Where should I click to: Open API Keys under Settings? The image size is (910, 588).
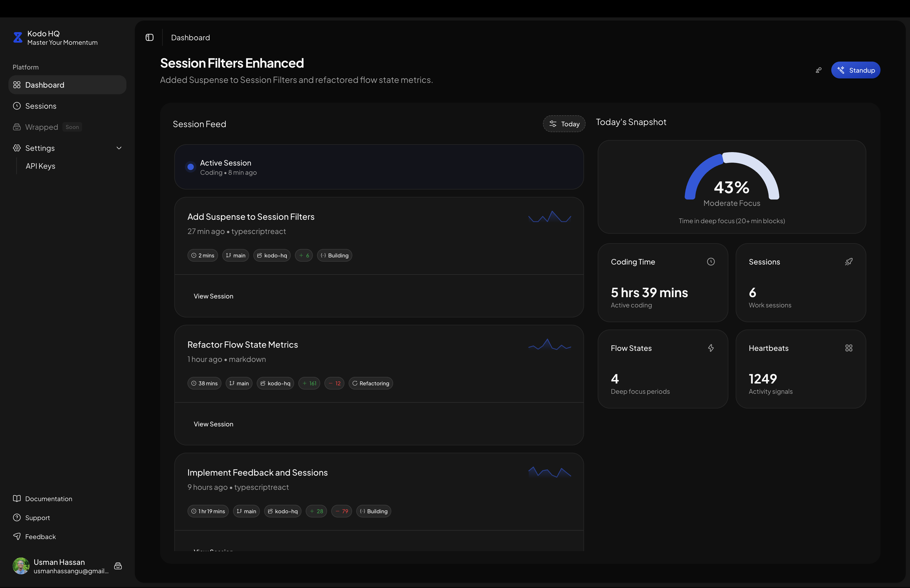coord(41,166)
